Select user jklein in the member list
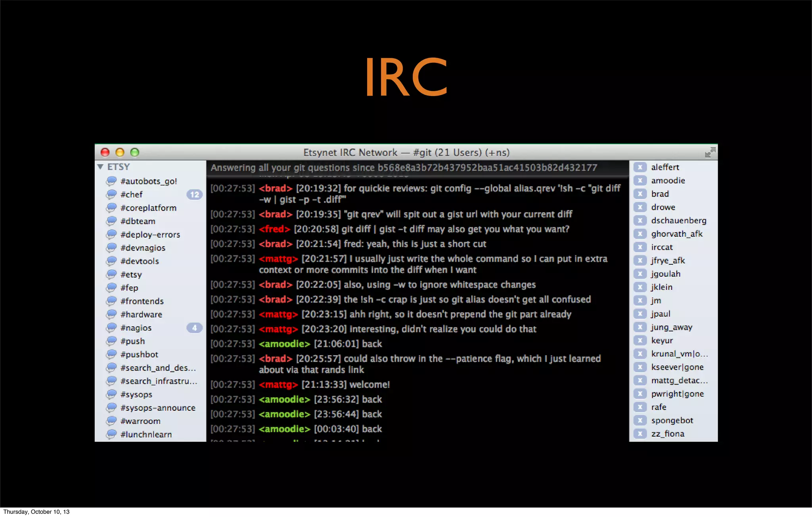Viewport: 812px width, 517px height. point(662,287)
